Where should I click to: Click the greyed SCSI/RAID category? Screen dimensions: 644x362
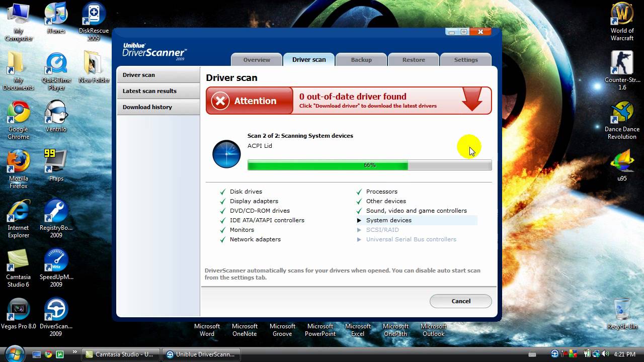point(382,230)
